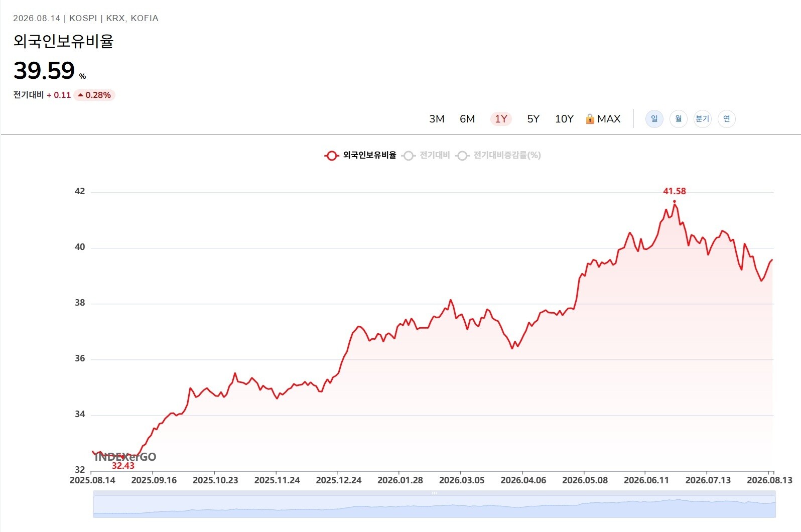Screen dimensions: 801x532
Task: Set interval to 분기 (quarterly)
Action: [x=703, y=119]
